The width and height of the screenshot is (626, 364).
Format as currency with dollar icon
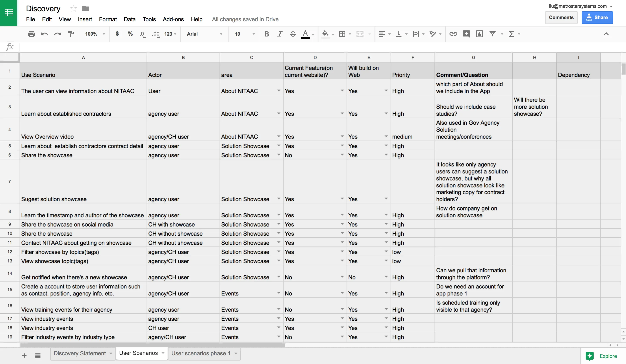click(117, 34)
